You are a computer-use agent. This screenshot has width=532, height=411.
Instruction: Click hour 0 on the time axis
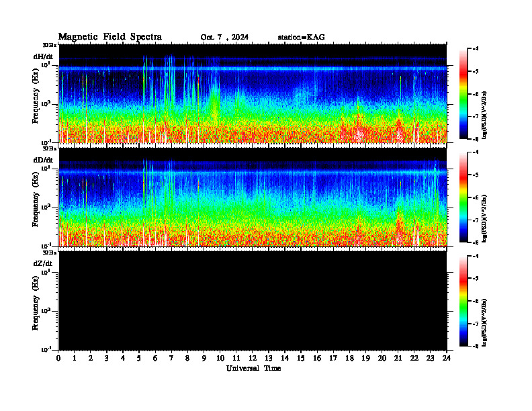[x=58, y=359]
